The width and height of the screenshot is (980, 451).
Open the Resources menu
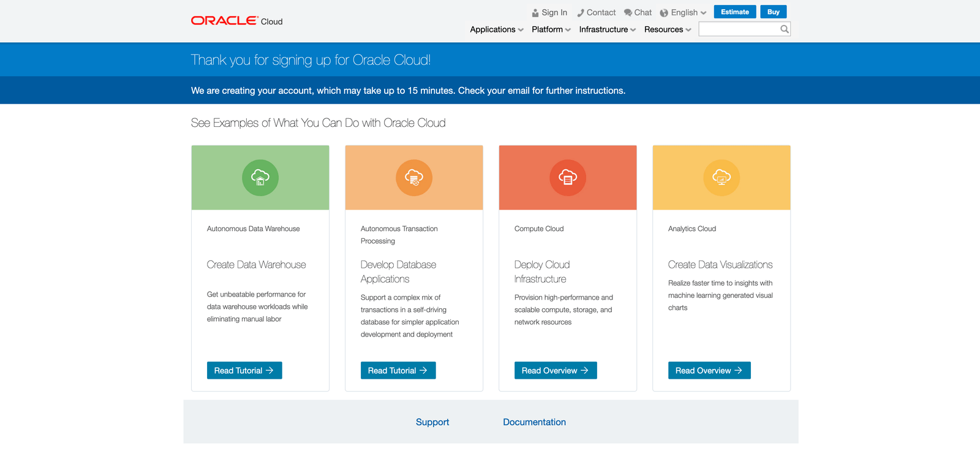click(667, 29)
